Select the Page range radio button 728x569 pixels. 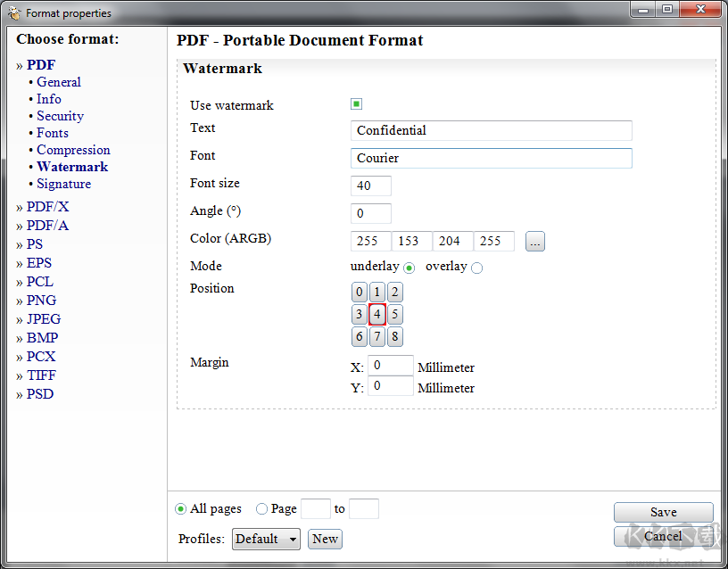point(261,508)
